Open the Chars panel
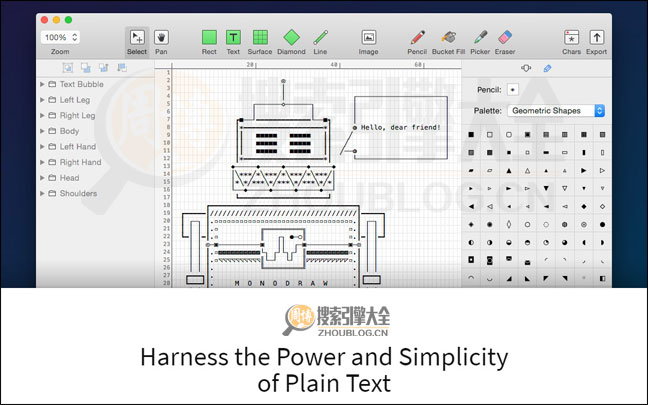The width and height of the screenshot is (648, 405). [572, 42]
